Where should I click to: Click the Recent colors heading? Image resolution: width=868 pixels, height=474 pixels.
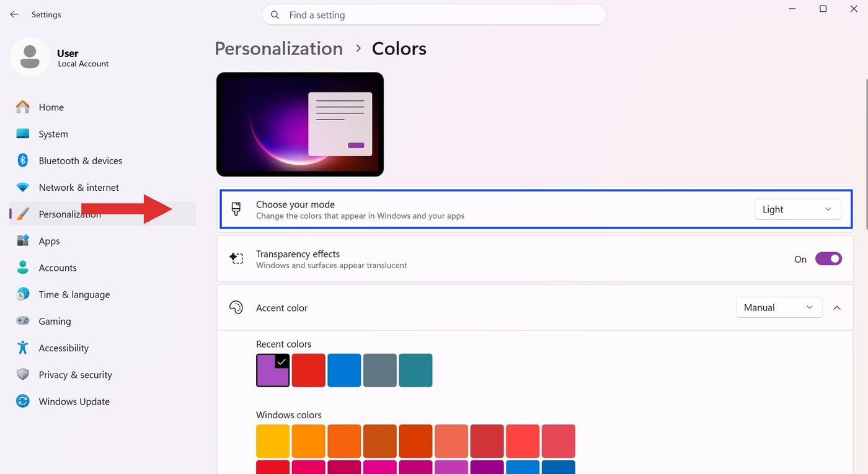tap(283, 344)
